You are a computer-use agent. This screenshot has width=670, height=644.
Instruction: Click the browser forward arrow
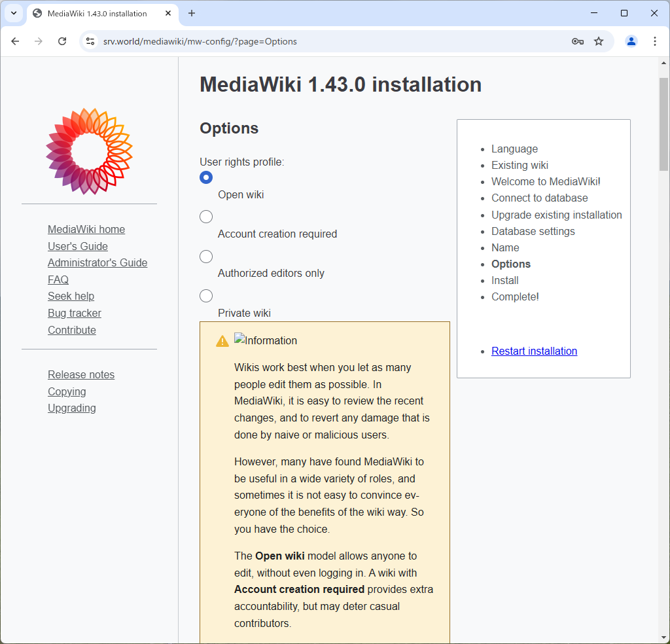click(x=39, y=41)
